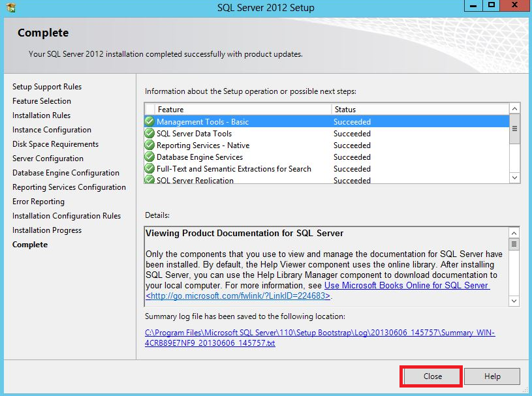Click the Details pane scrollbar thumb
The image size is (532, 396).
tap(514, 244)
